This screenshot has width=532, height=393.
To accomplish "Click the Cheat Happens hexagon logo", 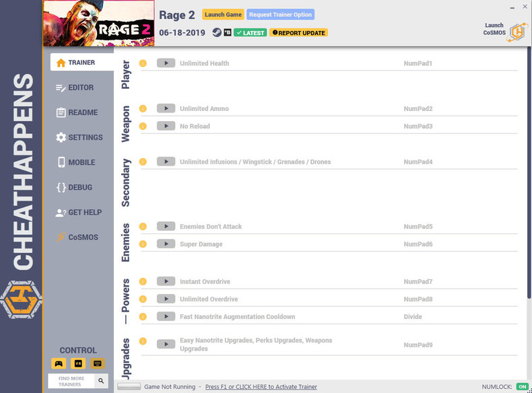I will 22,299.
